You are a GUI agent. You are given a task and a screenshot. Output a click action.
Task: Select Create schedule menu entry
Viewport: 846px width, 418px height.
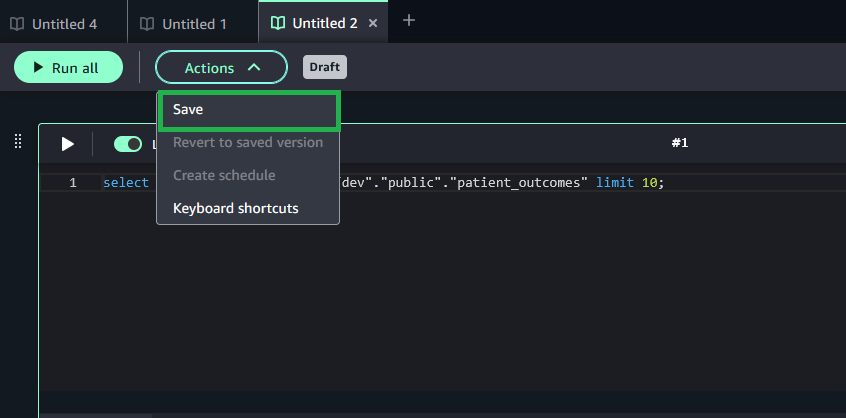tap(224, 176)
